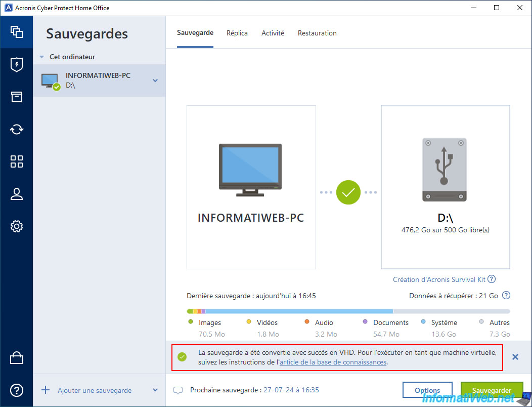Click the purple Documents legend dot
Viewport: 532px width, 407px height.
[365, 321]
